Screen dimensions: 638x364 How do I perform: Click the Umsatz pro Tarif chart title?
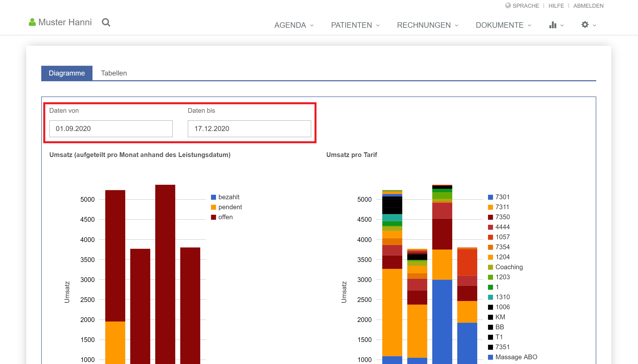coord(351,155)
